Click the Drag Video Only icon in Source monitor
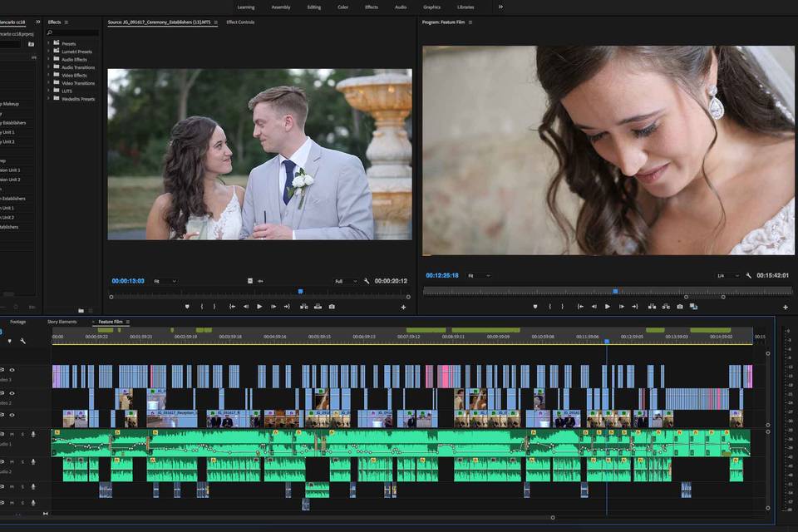 click(250, 281)
